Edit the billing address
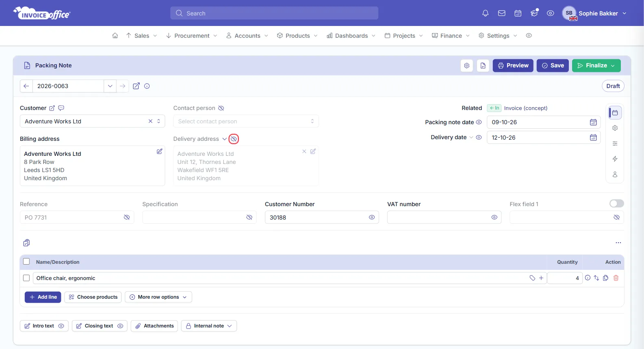This screenshot has width=644, height=349. tap(160, 151)
